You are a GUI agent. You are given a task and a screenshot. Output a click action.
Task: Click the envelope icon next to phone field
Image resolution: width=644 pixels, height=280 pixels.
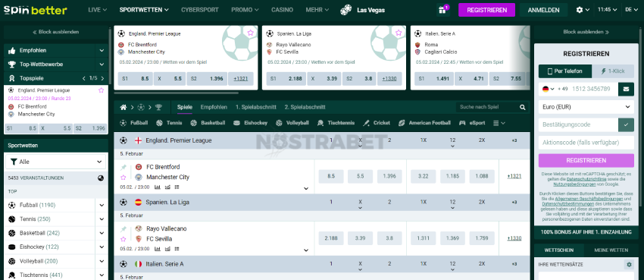coord(626,89)
